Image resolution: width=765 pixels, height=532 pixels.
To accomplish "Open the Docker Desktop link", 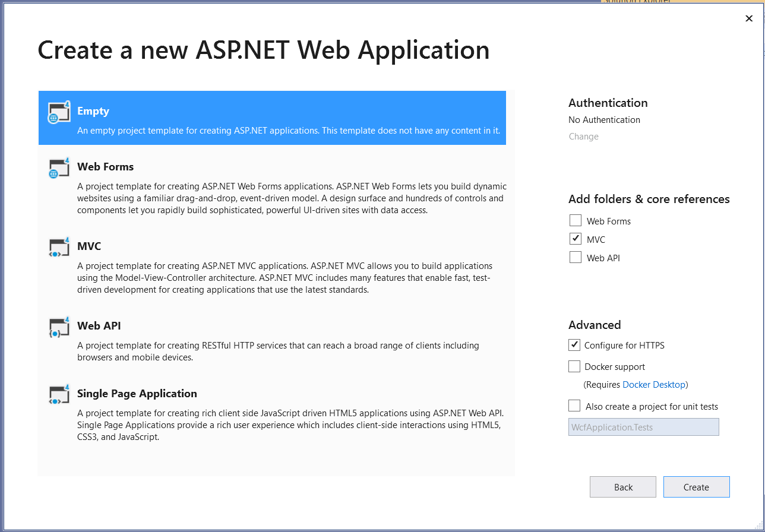I will 654,384.
